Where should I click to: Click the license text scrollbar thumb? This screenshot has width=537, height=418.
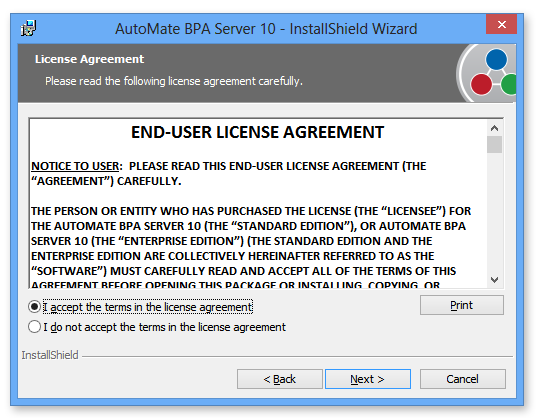click(494, 144)
